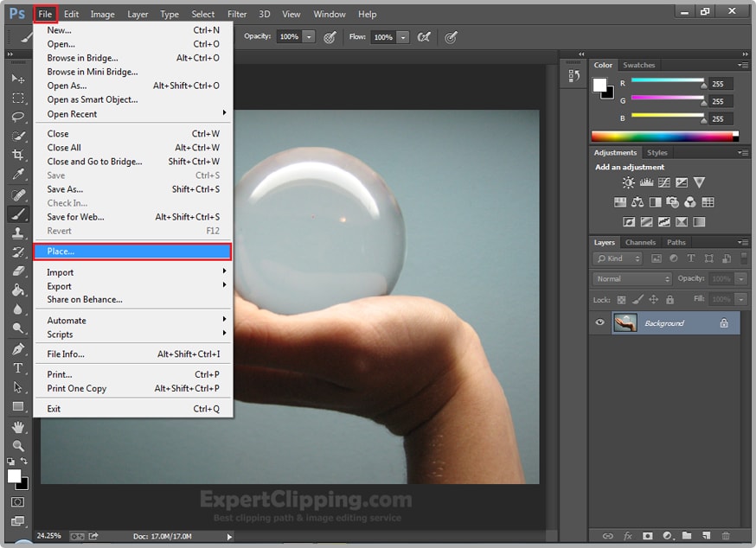Screen dimensions: 756x548
Task: Expand the Kind layer filter dropdown
Action: (x=618, y=258)
